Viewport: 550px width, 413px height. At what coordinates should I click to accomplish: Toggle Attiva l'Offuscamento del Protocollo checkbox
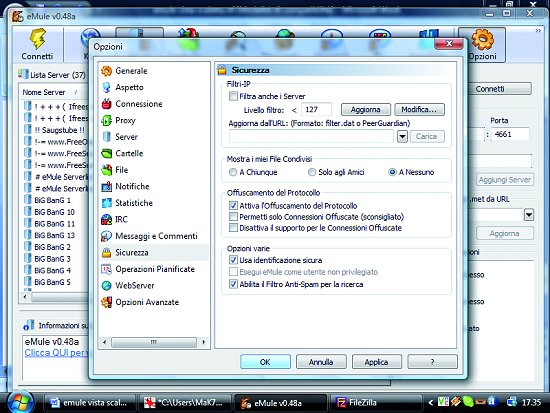coord(233,206)
